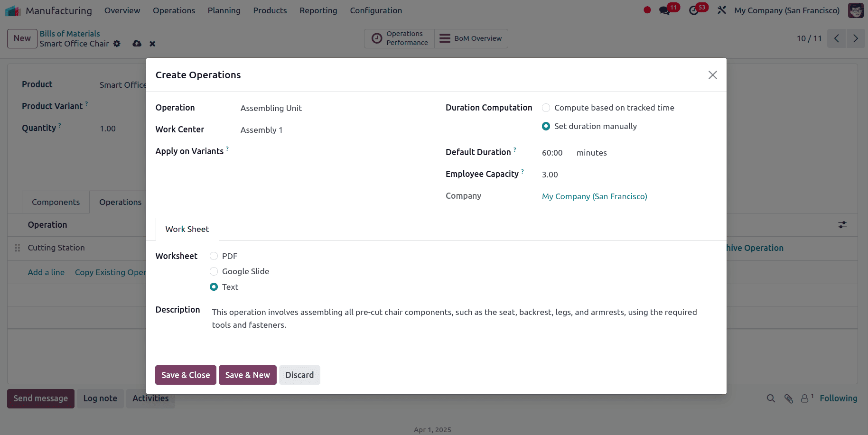Click the paperclip attachment icon in the chatter
Image resolution: width=868 pixels, height=435 pixels.
[789, 398]
